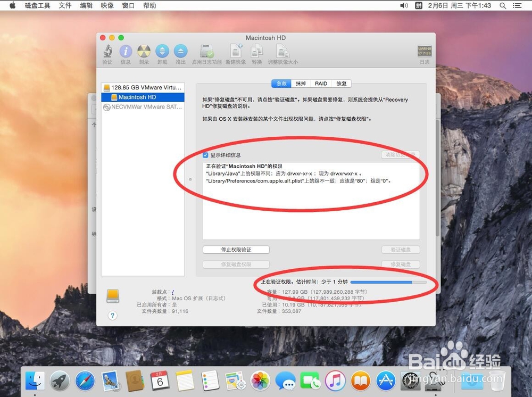Open the 信息 info toolbar icon
Image resolution: width=532 pixels, height=397 pixels.
coord(126,52)
